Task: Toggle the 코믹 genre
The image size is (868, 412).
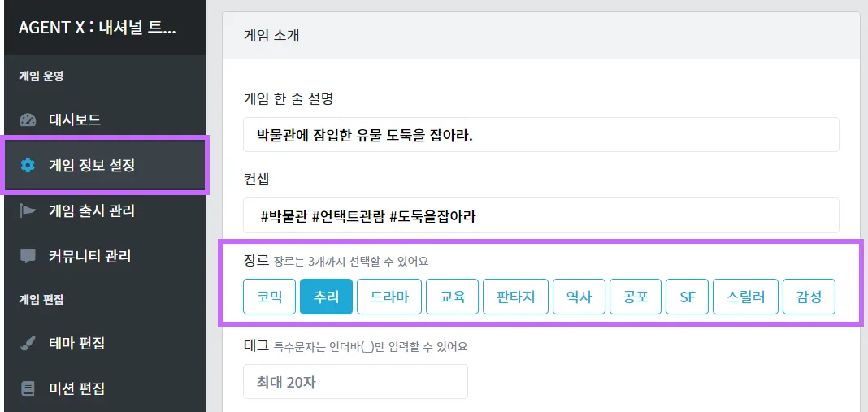Action: point(269,297)
